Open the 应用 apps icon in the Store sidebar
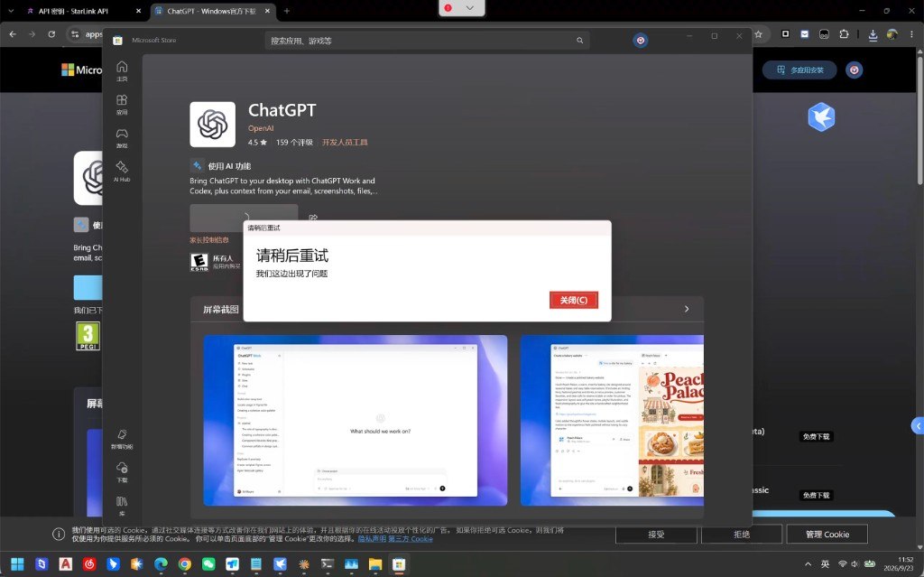The width and height of the screenshot is (924, 577). pos(122,105)
